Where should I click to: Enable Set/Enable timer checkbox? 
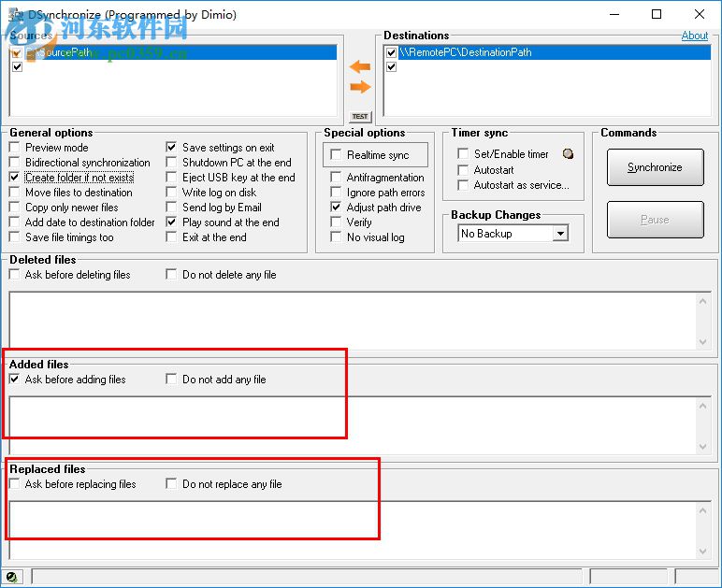[x=463, y=153]
